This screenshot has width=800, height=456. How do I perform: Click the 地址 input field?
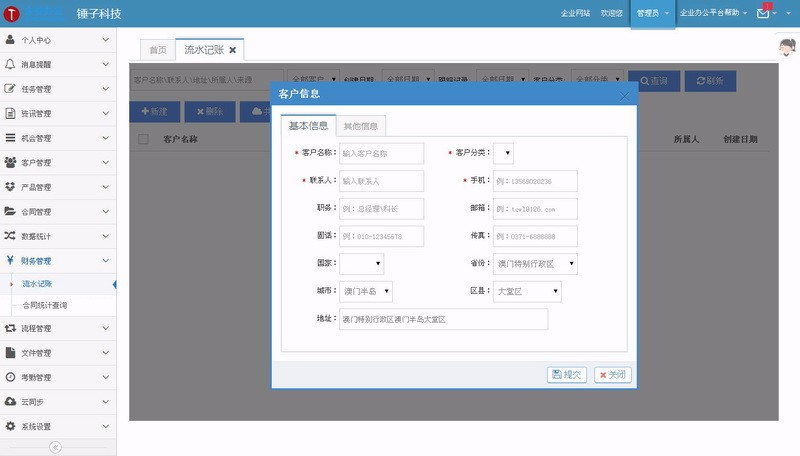pos(444,319)
